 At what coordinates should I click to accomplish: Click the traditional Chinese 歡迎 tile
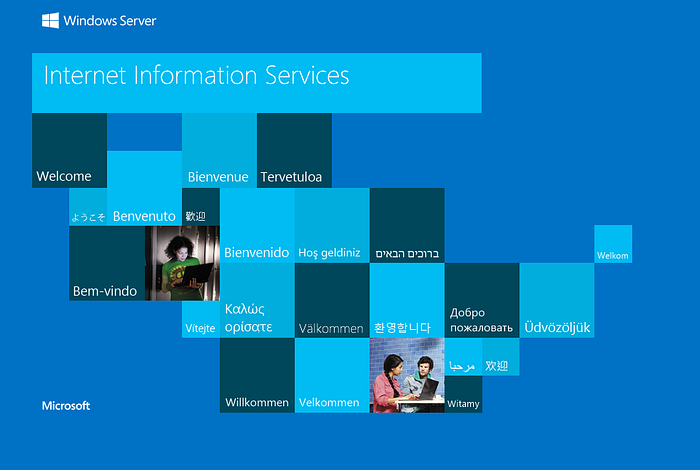201,207
